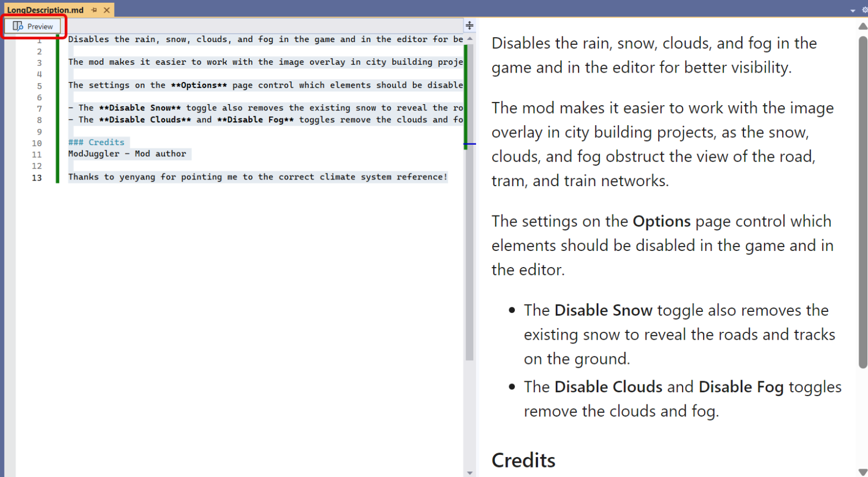Click the editor scrollbar down arrow

point(470,473)
